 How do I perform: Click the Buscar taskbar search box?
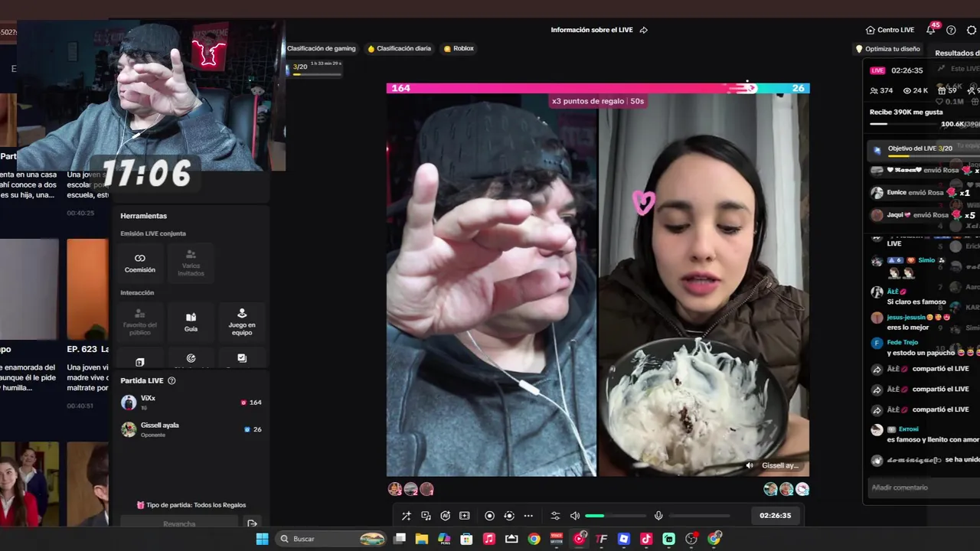[x=332, y=539]
